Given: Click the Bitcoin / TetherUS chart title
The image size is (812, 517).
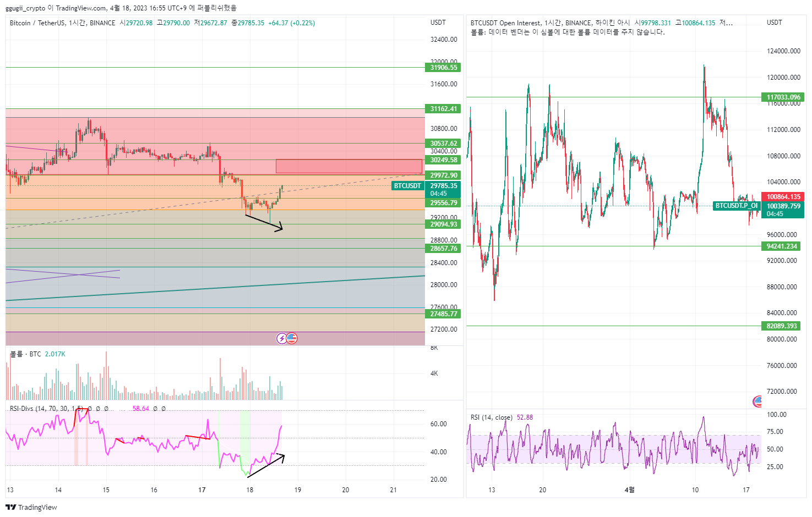Looking at the screenshot, I should pos(62,23).
